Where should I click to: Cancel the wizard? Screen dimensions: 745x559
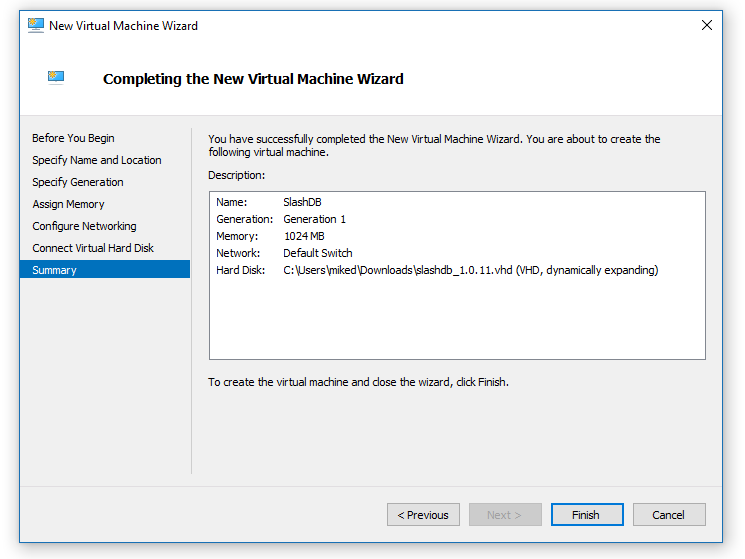[x=668, y=515]
